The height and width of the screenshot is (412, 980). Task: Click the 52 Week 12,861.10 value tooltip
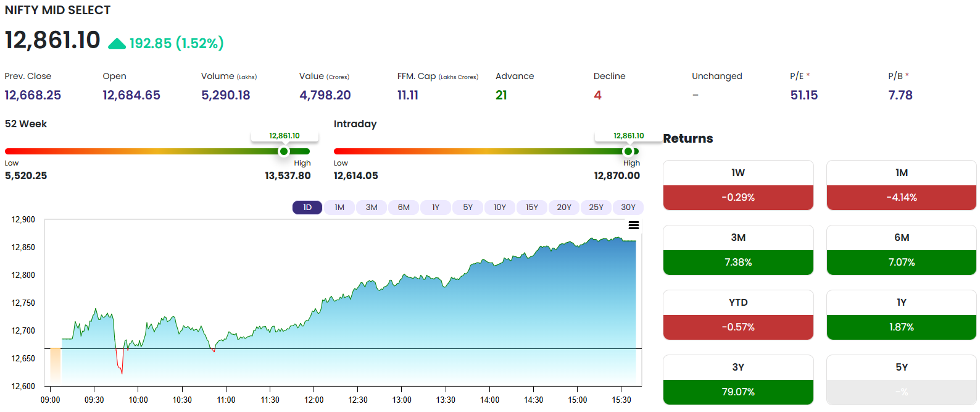[284, 136]
